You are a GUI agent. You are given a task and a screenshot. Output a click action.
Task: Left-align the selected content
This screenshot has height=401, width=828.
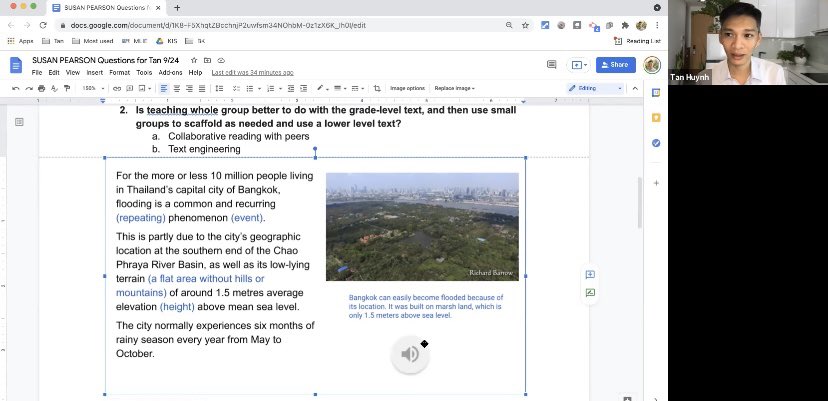[x=164, y=88]
